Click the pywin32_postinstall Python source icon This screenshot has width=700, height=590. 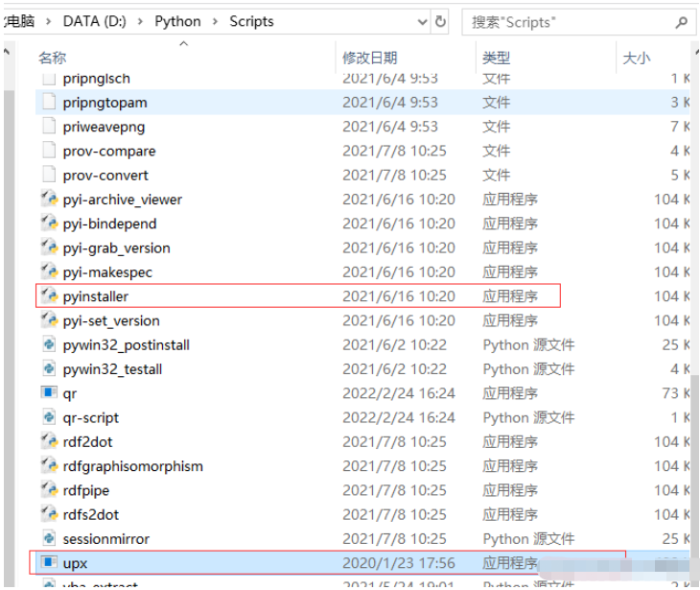pos(49,344)
